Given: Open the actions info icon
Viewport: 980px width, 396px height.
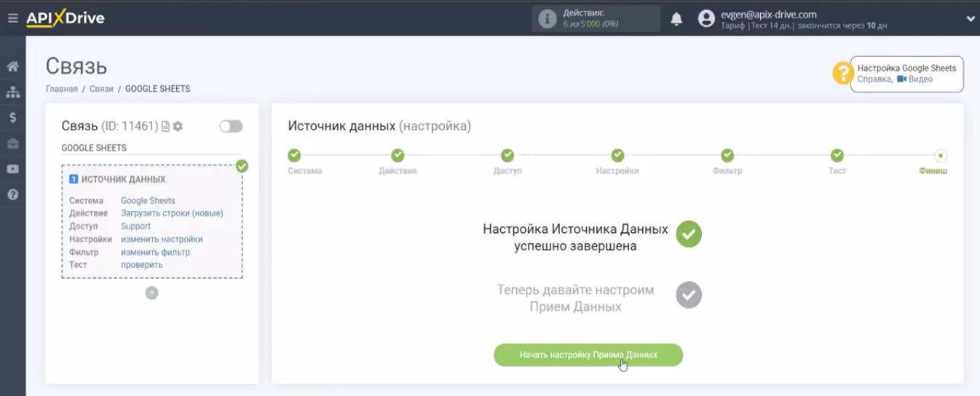Looking at the screenshot, I should pos(547,19).
